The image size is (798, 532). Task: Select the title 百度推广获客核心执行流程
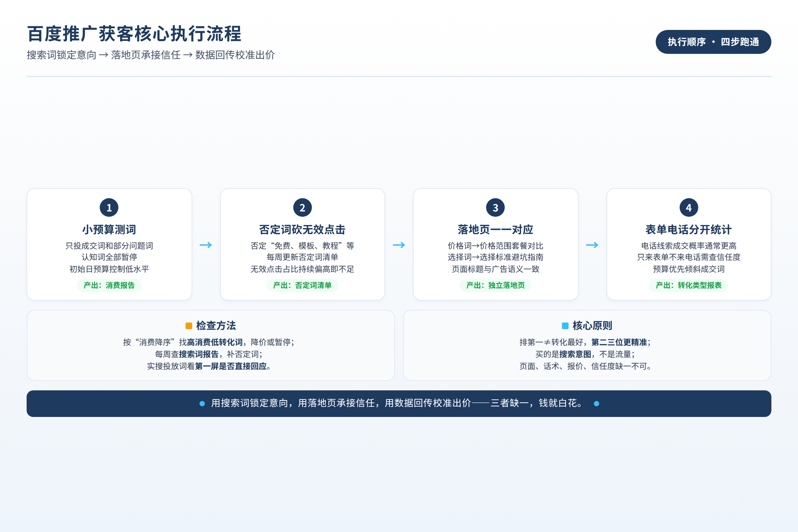tap(134, 34)
